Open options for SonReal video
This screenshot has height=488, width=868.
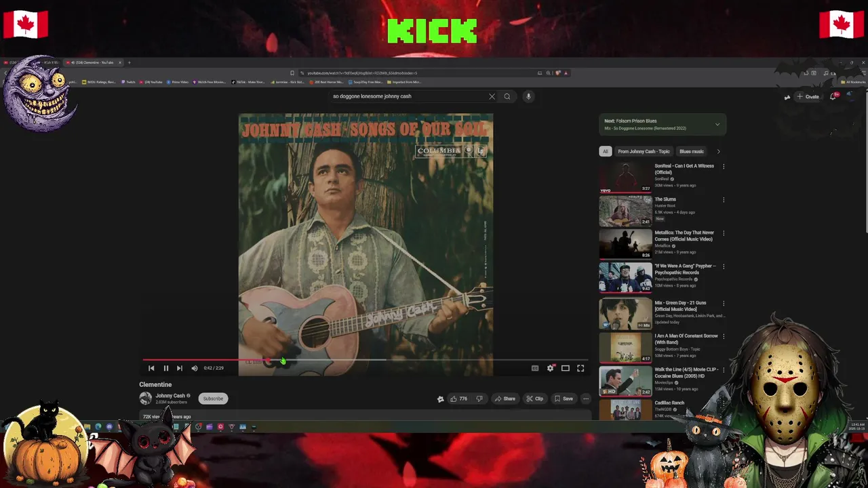pyautogui.click(x=724, y=166)
